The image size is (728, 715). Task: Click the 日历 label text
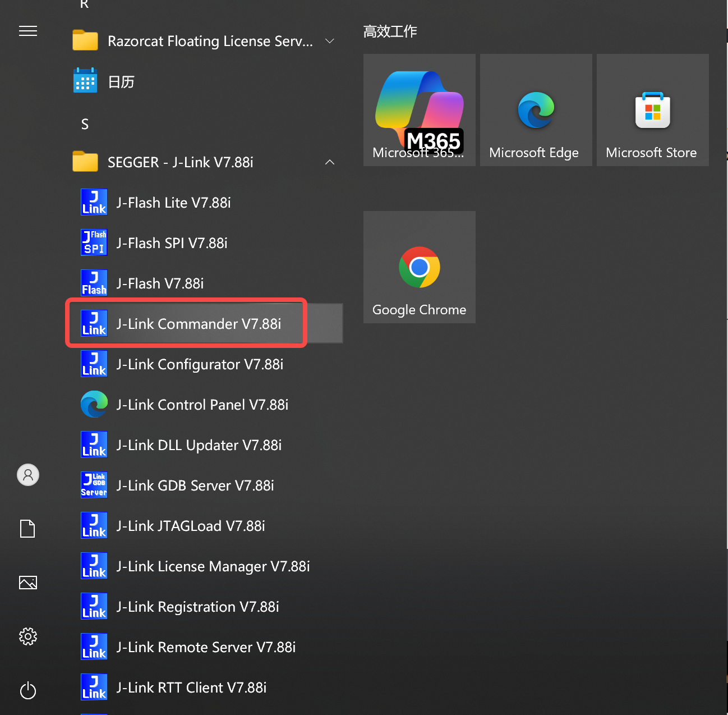coord(121,82)
